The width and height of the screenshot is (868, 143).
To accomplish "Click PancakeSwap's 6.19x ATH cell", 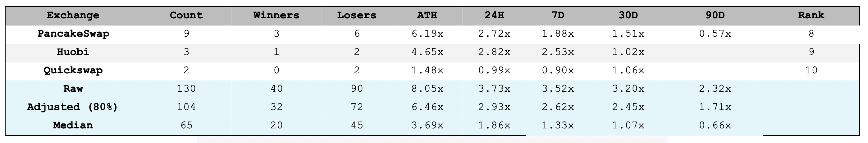I will point(427,34).
